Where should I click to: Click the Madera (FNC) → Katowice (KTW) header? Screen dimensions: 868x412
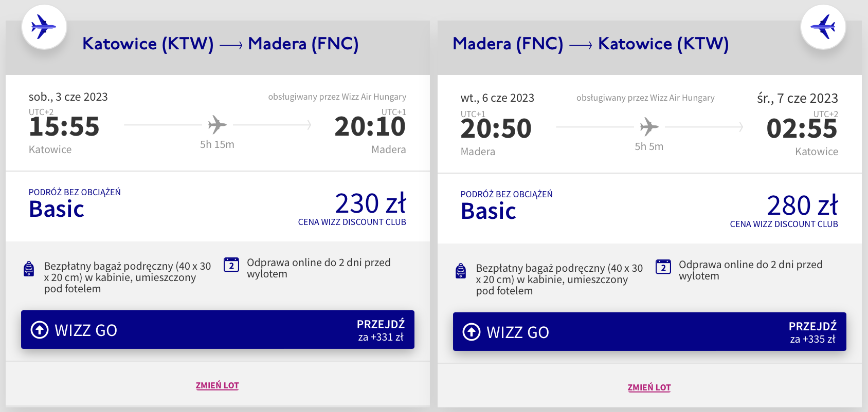coord(590,44)
